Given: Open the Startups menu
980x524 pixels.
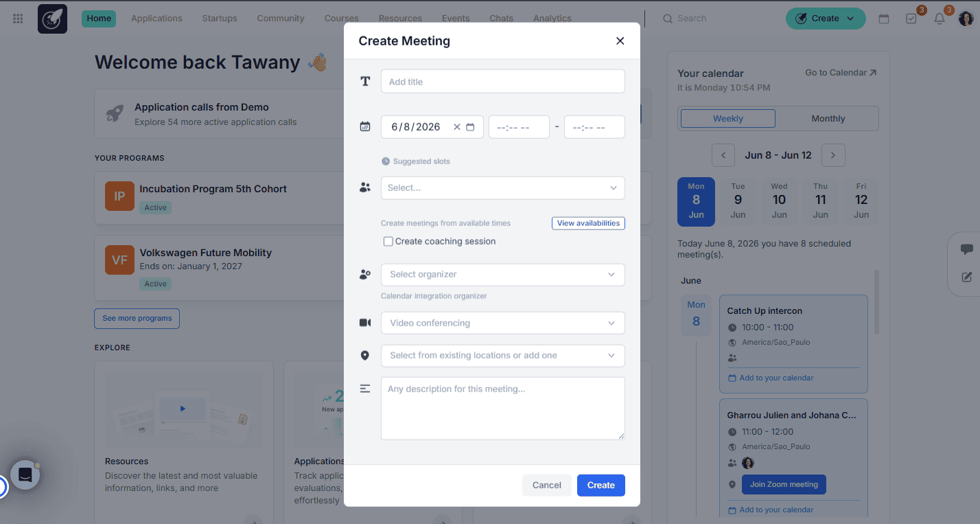Looking at the screenshot, I should pyautogui.click(x=220, y=19).
